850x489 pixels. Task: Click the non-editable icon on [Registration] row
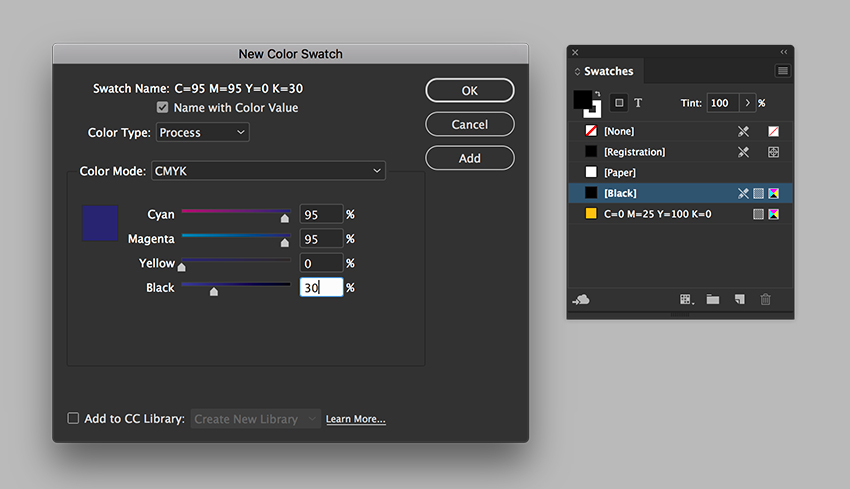743,152
